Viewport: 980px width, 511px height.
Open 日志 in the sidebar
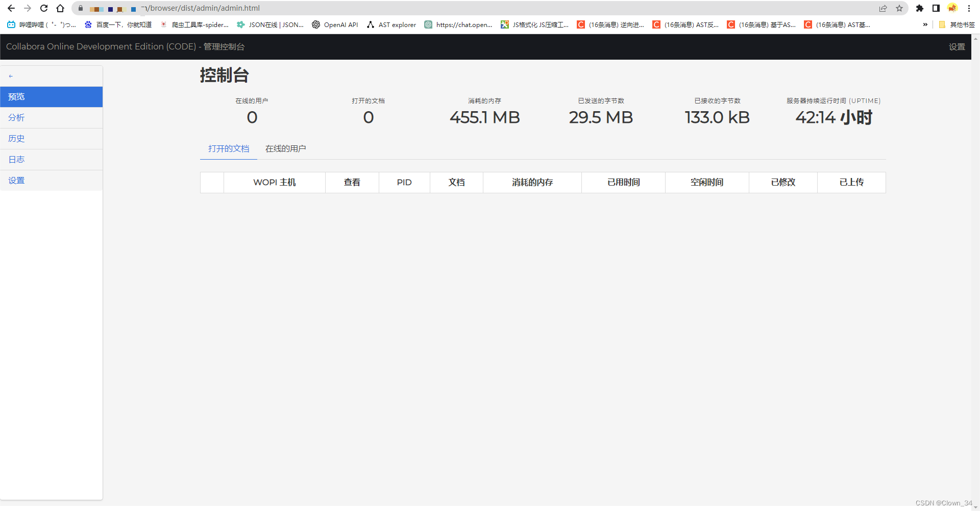[52, 160]
